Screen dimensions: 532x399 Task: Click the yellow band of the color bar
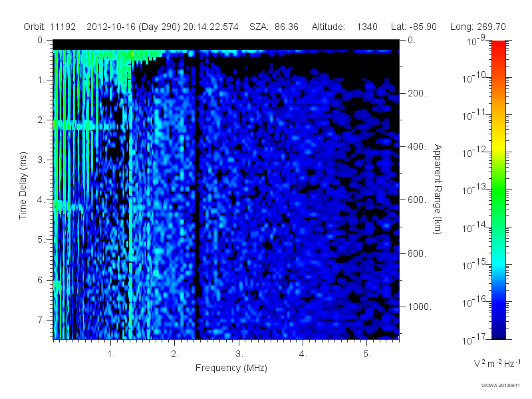(499, 146)
